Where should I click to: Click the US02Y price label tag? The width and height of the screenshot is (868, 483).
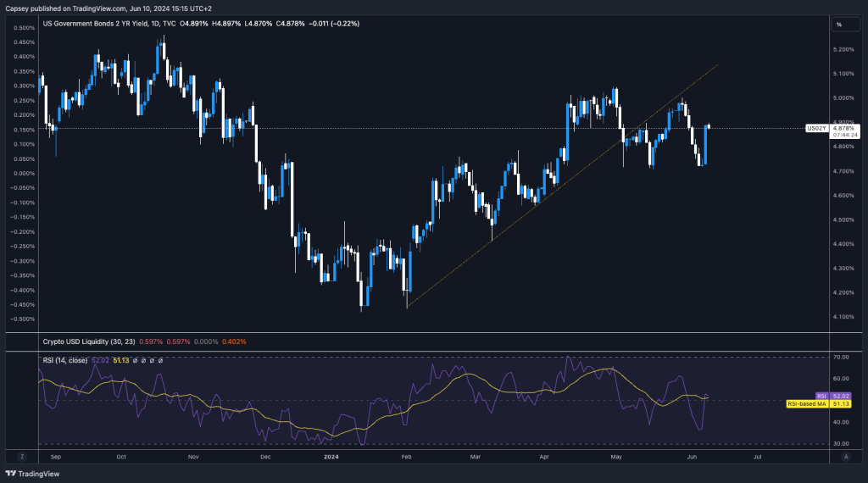(815, 128)
